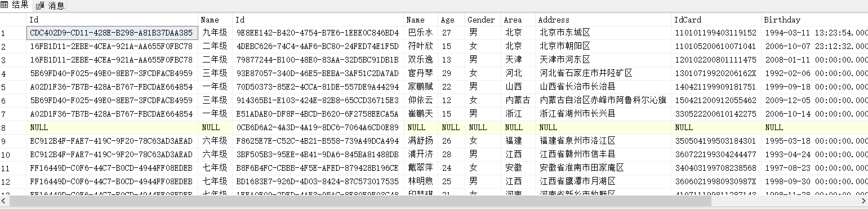Select the Id header above CDC402D9 value

point(113,20)
